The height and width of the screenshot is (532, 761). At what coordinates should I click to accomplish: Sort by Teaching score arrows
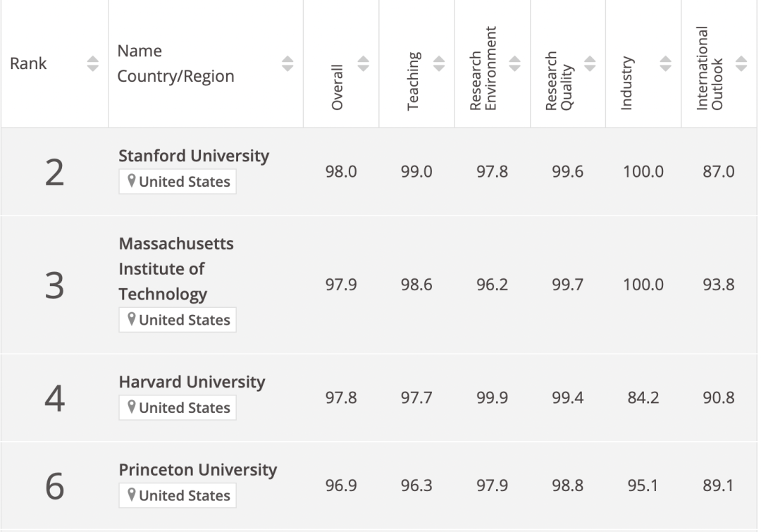pyautogui.click(x=439, y=63)
